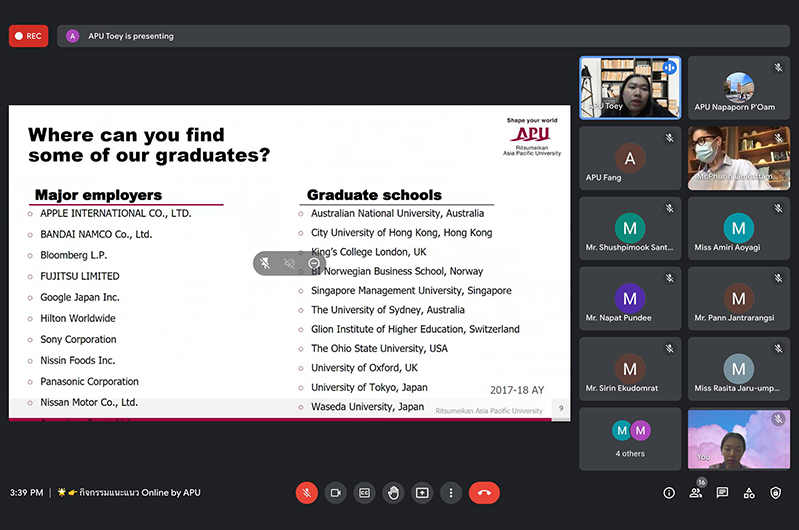Viewport: 799px width, 530px height.
Task: Click 'Hilton Worldwide' list item
Action: coord(77,318)
